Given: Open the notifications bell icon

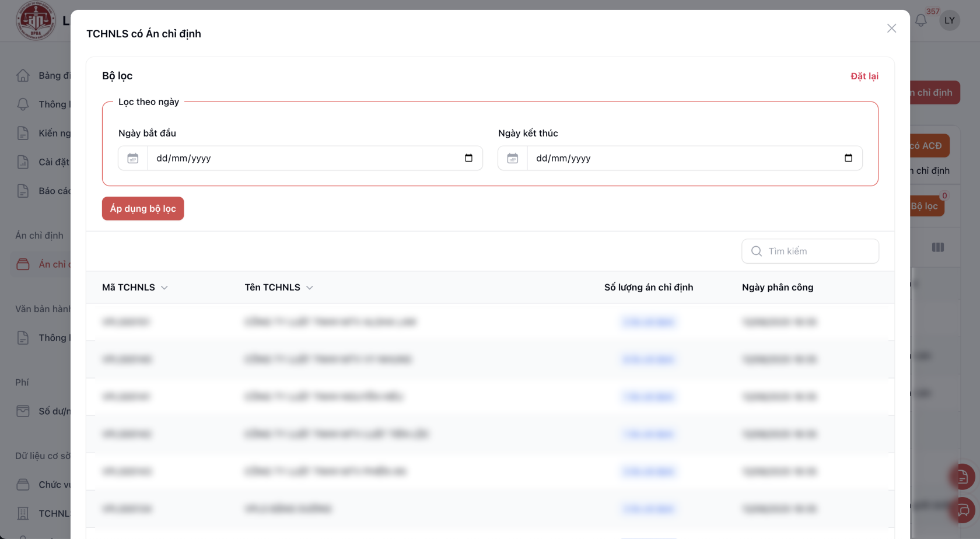Looking at the screenshot, I should point(921,20).
